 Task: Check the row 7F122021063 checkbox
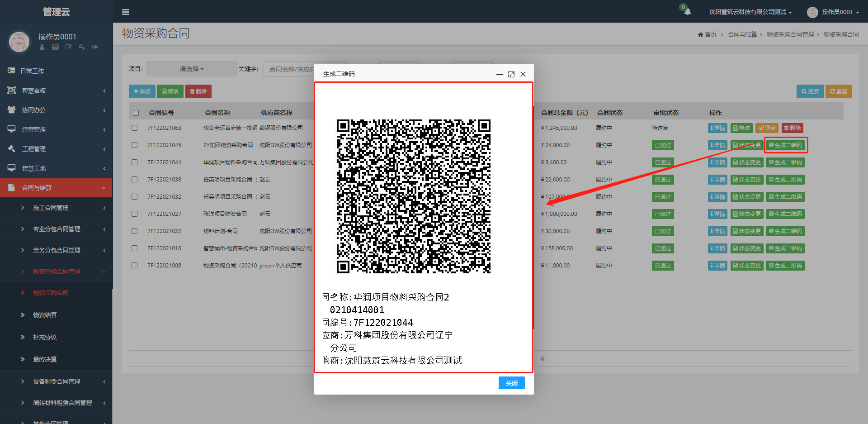coord(134,128)
